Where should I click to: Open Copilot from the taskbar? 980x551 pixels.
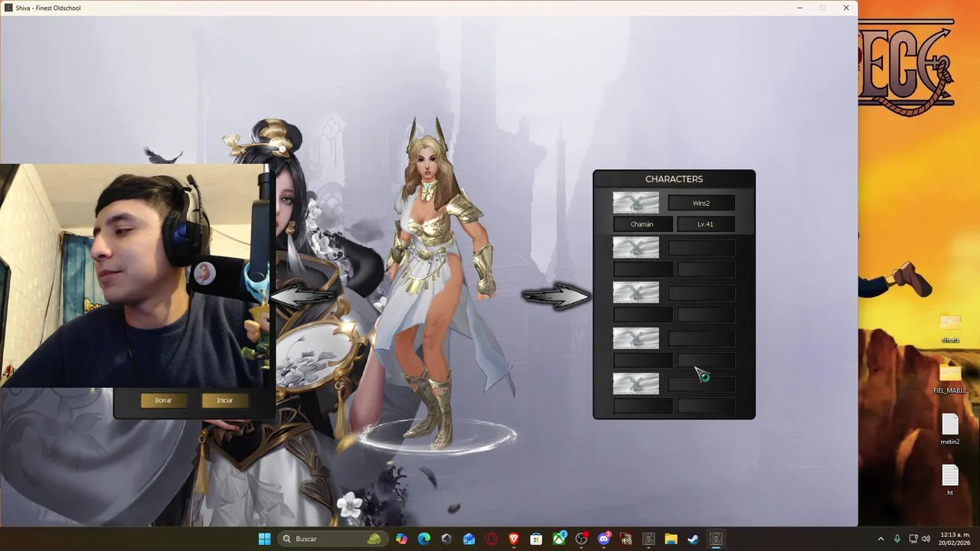pos(402,539)
